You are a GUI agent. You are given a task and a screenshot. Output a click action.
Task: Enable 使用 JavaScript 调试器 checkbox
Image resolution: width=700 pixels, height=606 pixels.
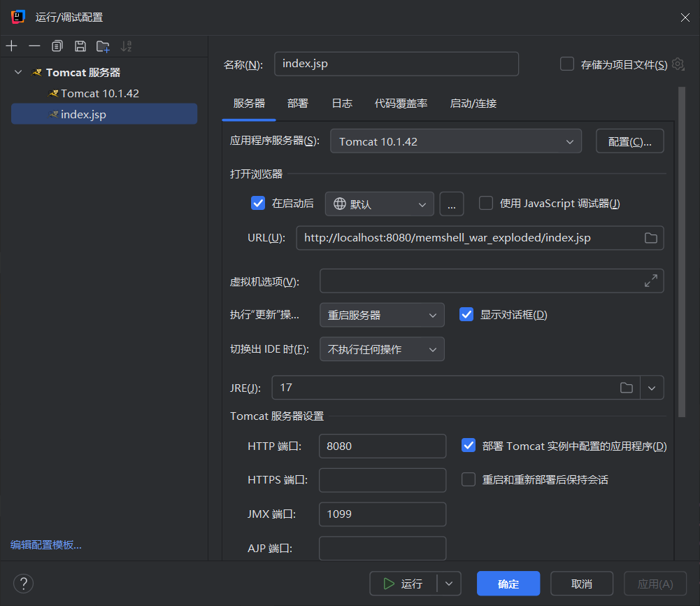(486, 204)
